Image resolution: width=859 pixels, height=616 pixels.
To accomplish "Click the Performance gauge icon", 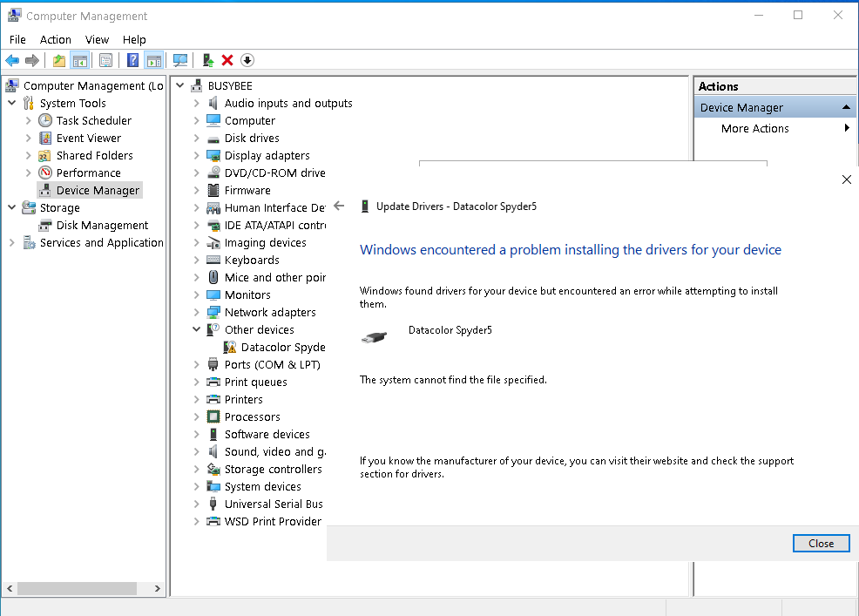I will (x=45, y=173).
